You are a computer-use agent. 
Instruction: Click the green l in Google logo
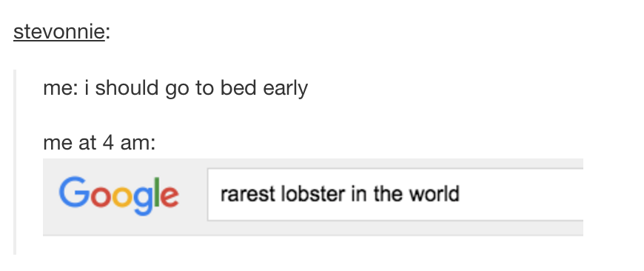click(x=158, y=193)
